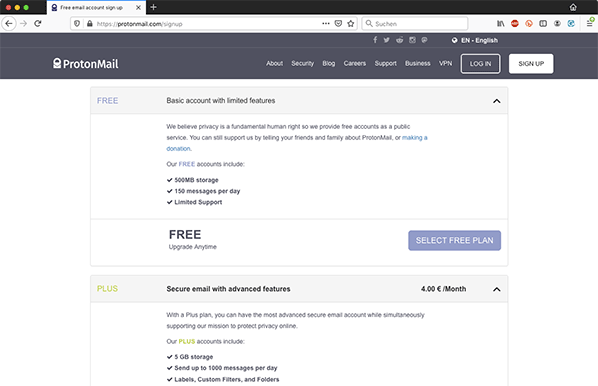598x386 pixels.
Task: Open the Firefox library icon
Action: [500, 24]
